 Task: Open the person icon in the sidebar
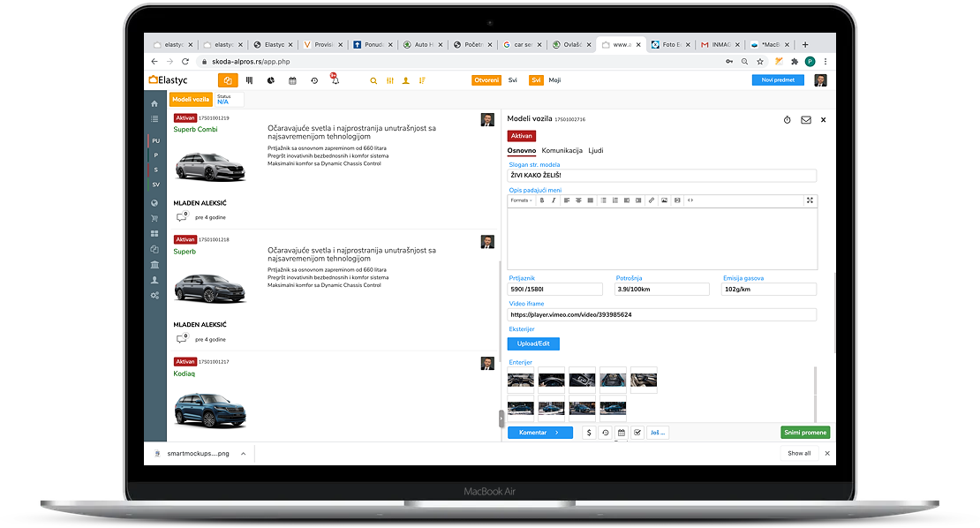click(x=155, y=280)
